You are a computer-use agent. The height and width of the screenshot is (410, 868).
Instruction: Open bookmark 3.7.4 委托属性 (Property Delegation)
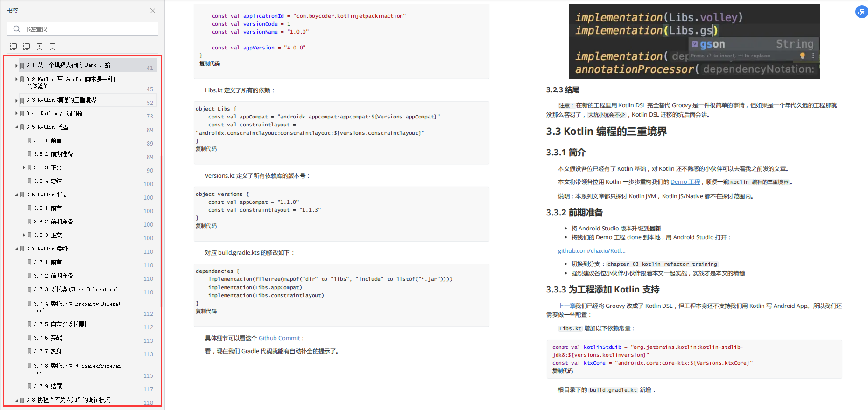coord(77,306)
